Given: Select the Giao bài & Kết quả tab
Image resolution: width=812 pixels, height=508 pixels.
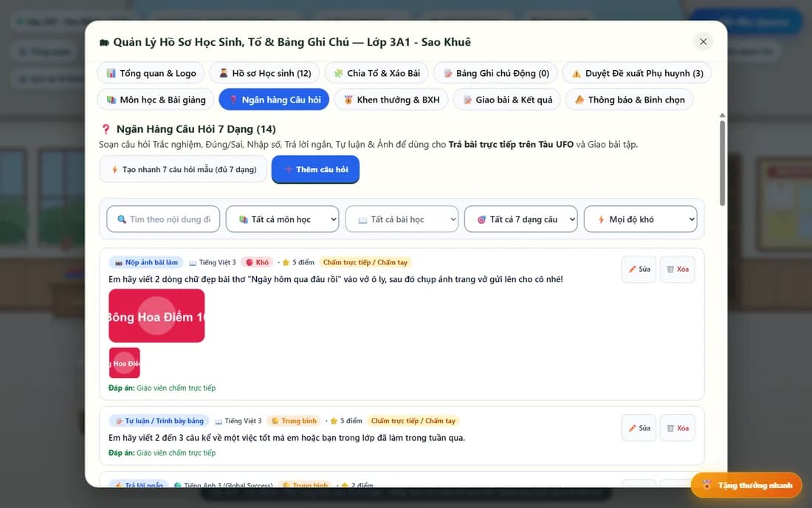Looking at the screenshot, I should (x=507, y=100).
